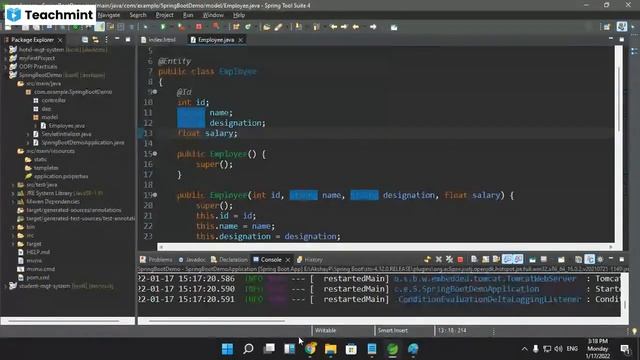
Task: Open the Window menu
Action: point(213,15)
